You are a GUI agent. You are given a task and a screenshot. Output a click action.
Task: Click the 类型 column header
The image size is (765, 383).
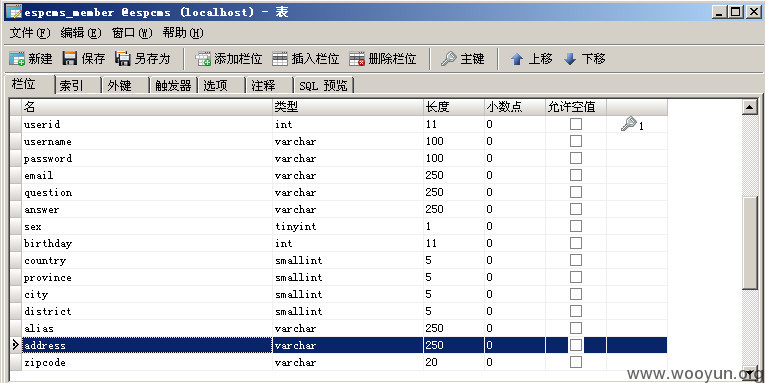[348, 107]
